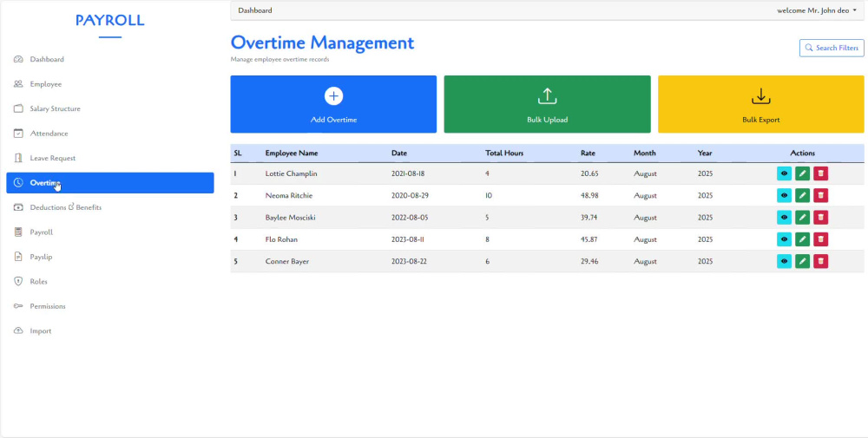Image resolution: width=868 pixels, height=438 pixels.
Task: Open the Search Filters button
Action: tap(832, 48)
